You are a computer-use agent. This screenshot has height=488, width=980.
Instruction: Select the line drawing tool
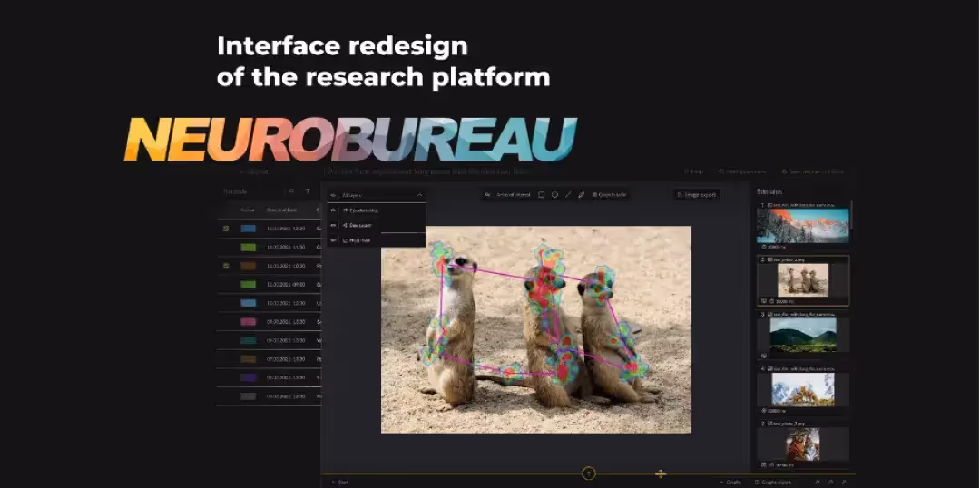point(568,194)
